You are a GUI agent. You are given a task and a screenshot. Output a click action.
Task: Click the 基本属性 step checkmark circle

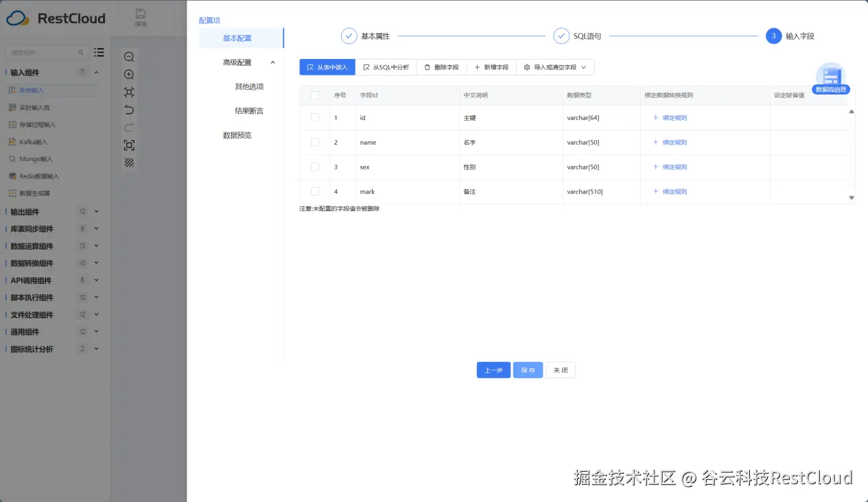pos(349,36)
